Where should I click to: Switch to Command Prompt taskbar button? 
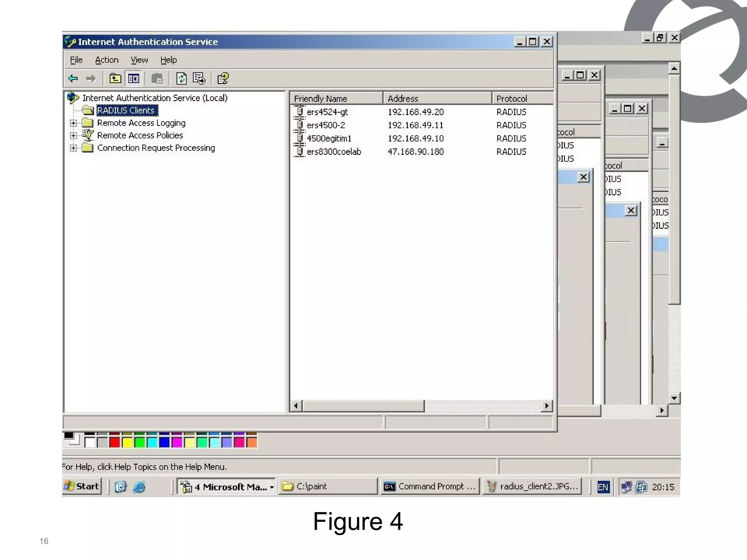click(430, 486)
